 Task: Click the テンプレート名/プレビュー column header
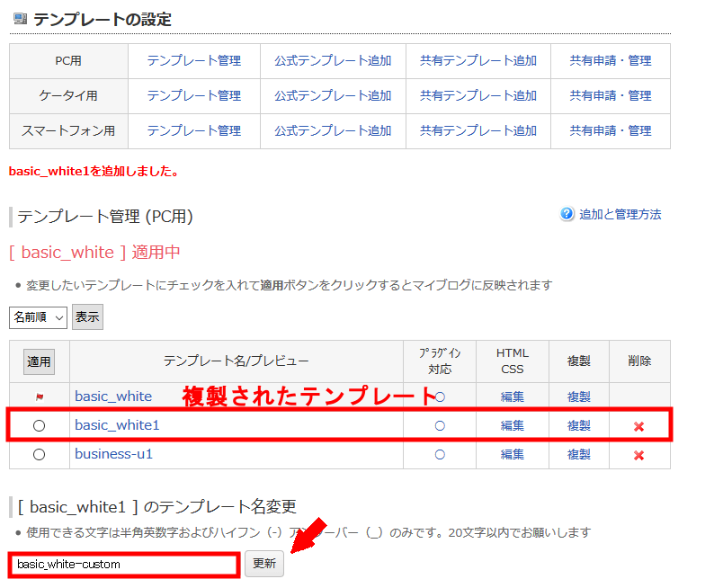click(237, 361)
